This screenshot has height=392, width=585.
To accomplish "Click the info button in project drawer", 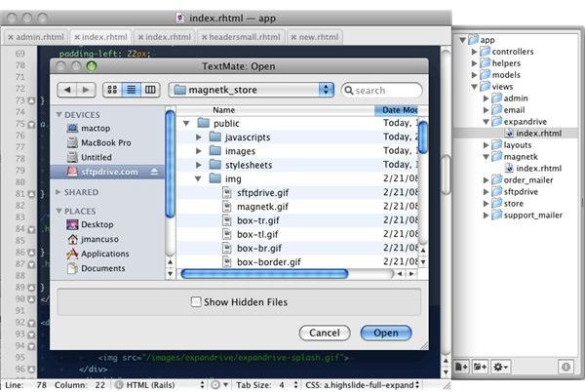I will click(565, 367).
